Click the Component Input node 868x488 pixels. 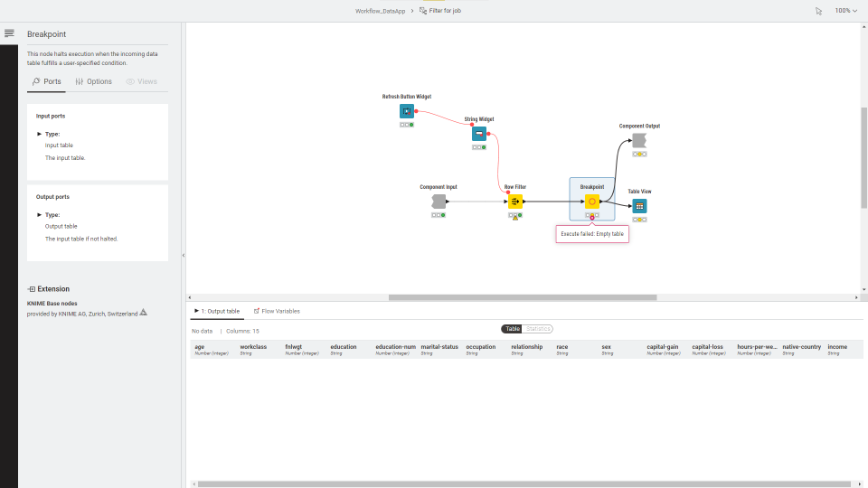(x=439, y=202)
